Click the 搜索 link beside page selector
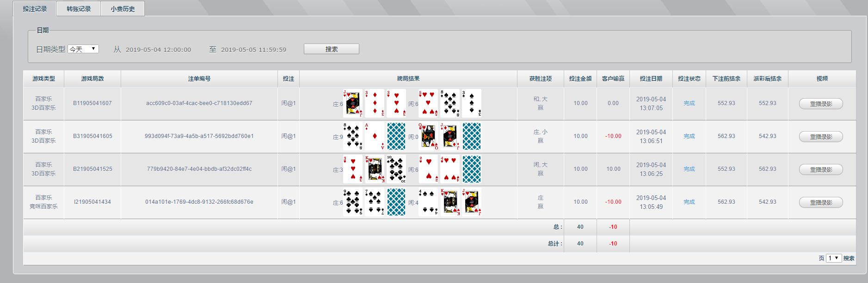Screen dimensions: 868x283 pyautogui.click(x=849, y=258)
